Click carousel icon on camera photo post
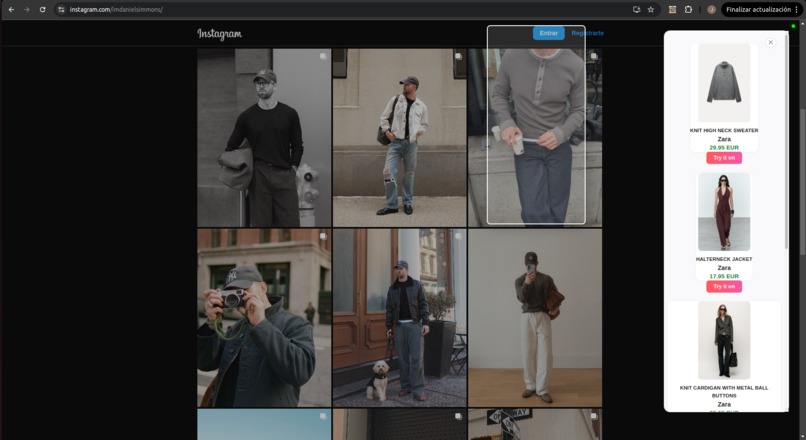 click(323, 236)
